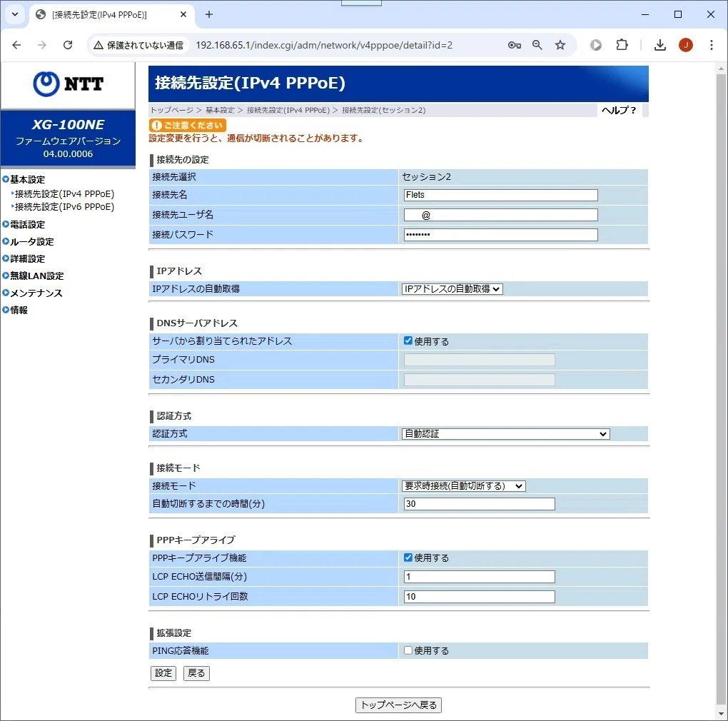This screenshot has height=721, width=728.
Task: Open the IPアドレスの自動取得 dropdown
Action: tap(453, 289)
